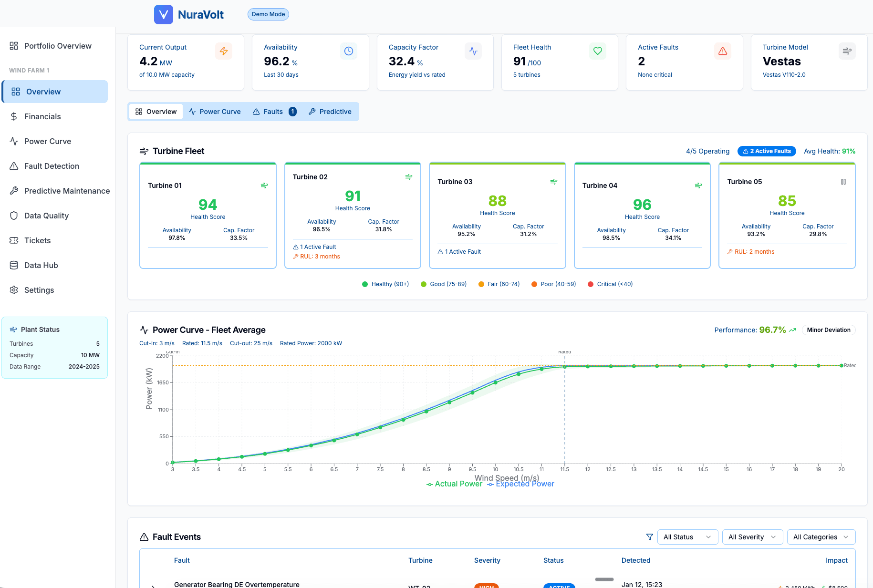This screenshot has width=873, height=588.
Task: Open Settings in the sidebar
Action: click(x=55, y=290)
